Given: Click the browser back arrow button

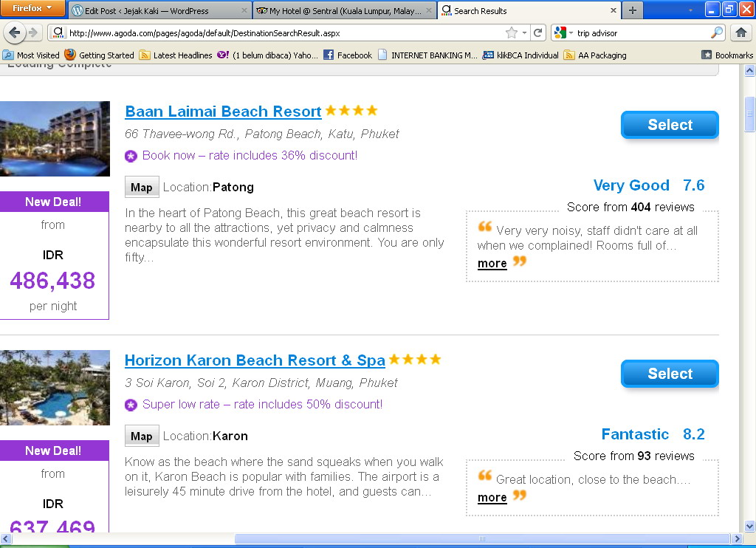Looking at the screenshot, I should pos(15,32).
